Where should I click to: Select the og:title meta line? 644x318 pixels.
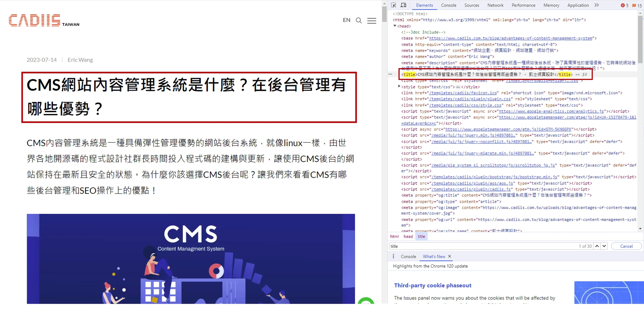tap(497, 195)
